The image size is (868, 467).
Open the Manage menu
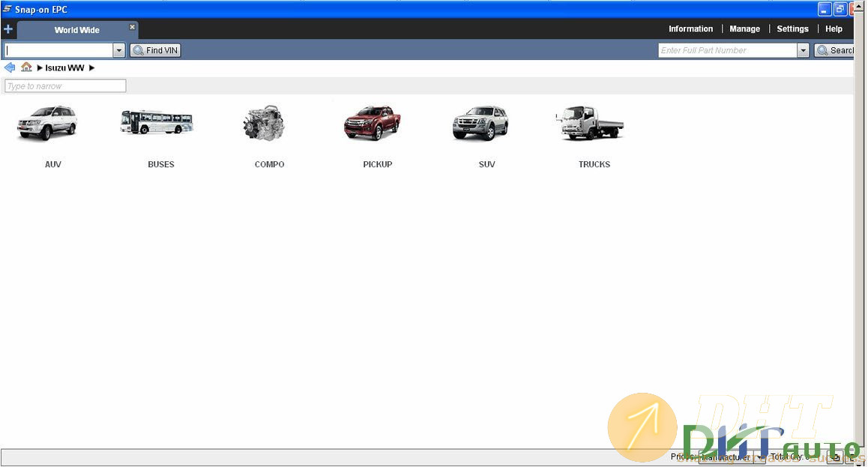tap(744, 28)
